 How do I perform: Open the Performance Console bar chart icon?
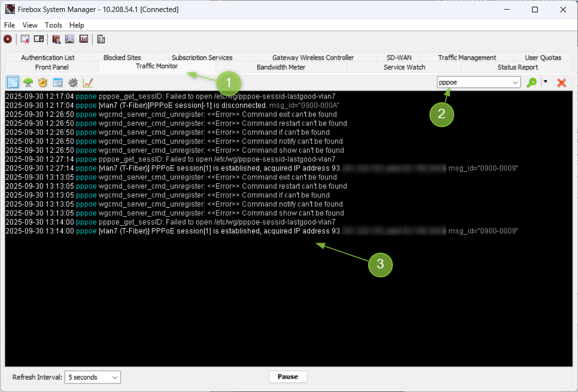click(x=84, y=39)
